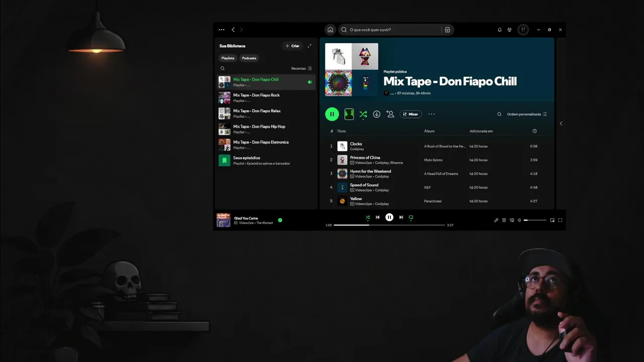Viewport: 644px width, 362px height.
Task: Open 'Mix Tape - Don Fiapo Eletronica' playlist
Action: coord(266,145)
